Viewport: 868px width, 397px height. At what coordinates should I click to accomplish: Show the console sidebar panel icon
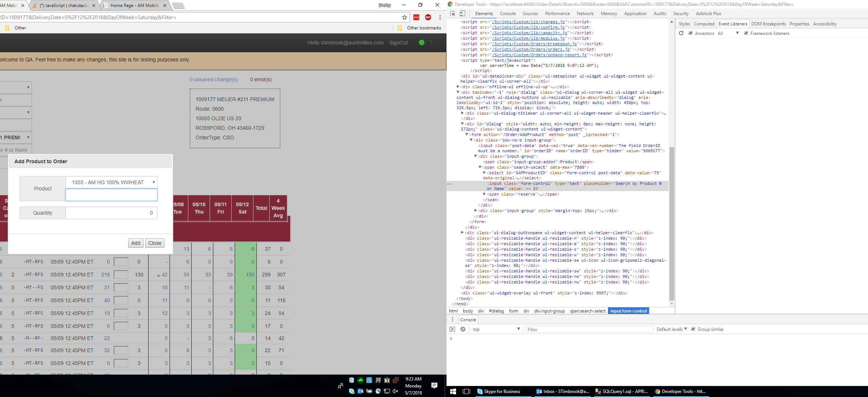point(452,329)
